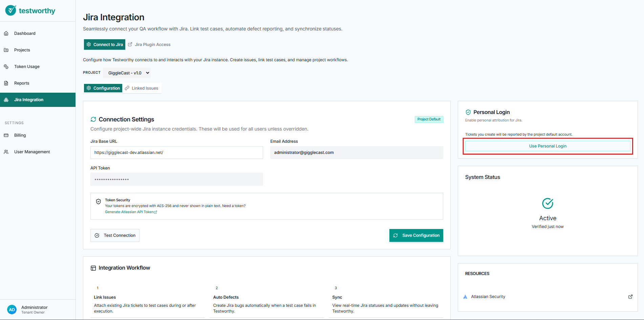
Task: Click the Project Default badge
Action: 429,119
